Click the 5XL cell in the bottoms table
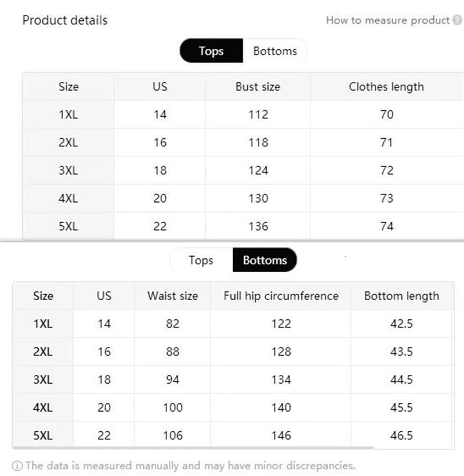This screenshot has height=476, width=464. point(43,435)
